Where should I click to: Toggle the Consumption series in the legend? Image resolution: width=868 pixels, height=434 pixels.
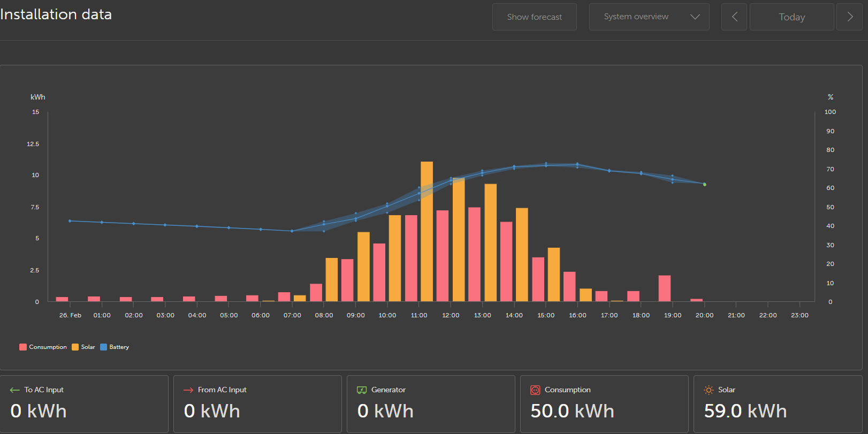(43, 347)
